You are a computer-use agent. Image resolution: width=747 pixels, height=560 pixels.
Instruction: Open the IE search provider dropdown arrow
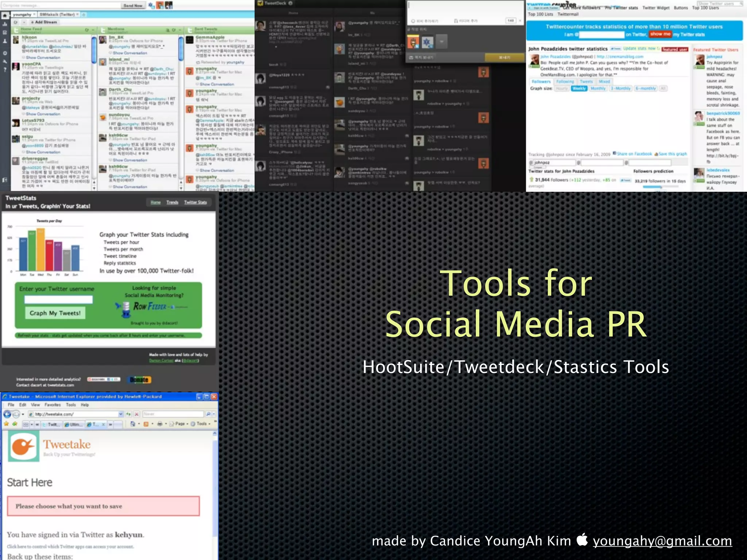click(x=213, y=414)
